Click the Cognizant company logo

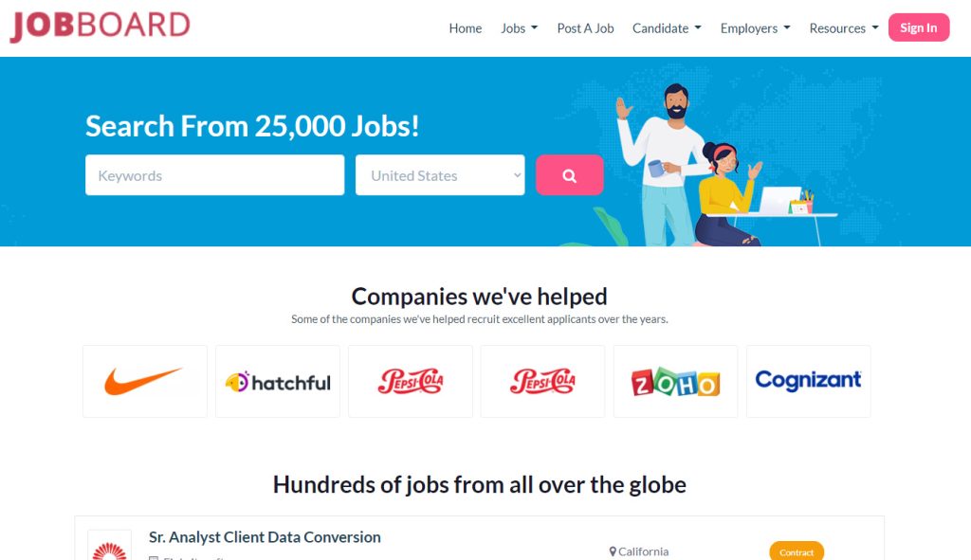coord(808,381)
